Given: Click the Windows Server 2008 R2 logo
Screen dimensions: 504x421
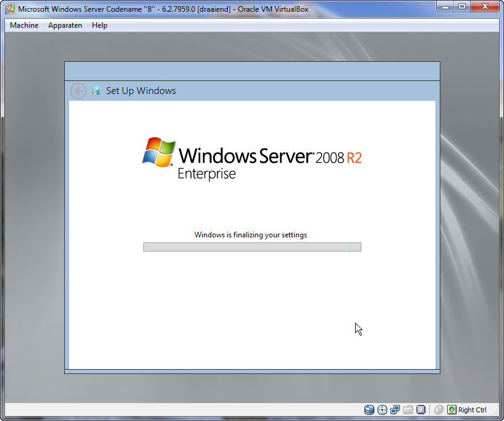Looking at the screenshot, I should [251, 159].
